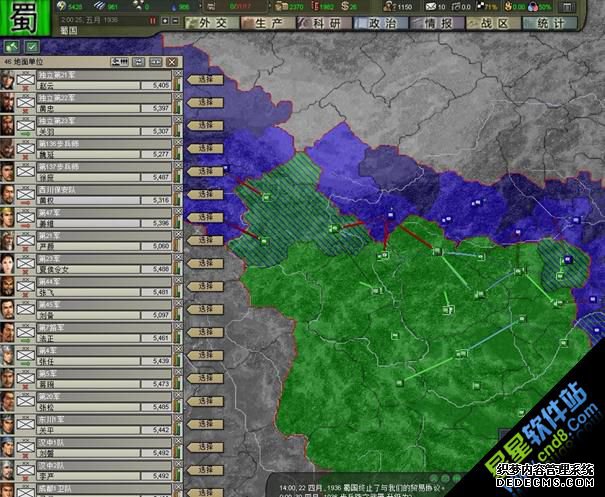Close the 地面单位 unit list panel
Screen dimensions: 605x497
tap(172, 62)
